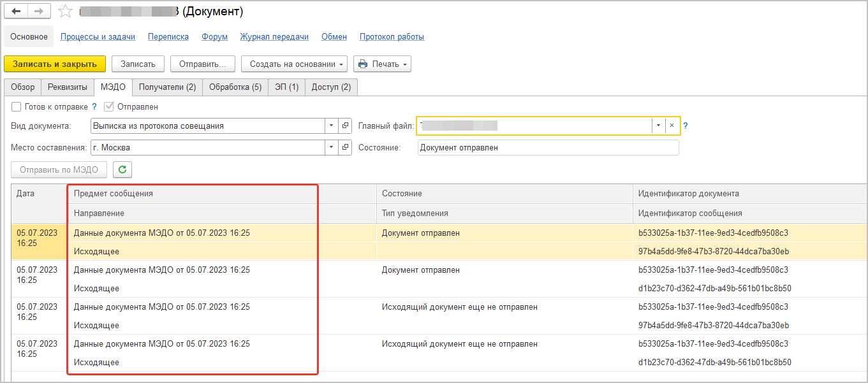The image size is (868, 383).
Task: Open the Получатели (2) tab
Action: [x=167, y=87]
